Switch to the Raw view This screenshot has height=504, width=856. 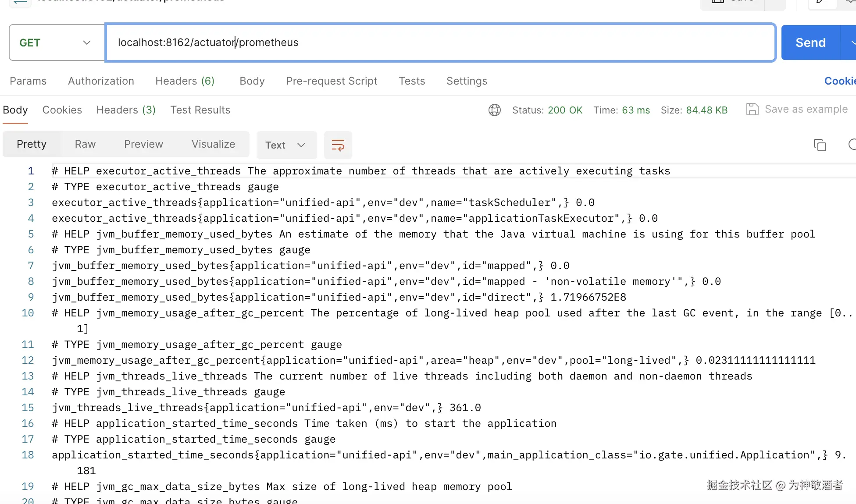coord(85,144)
